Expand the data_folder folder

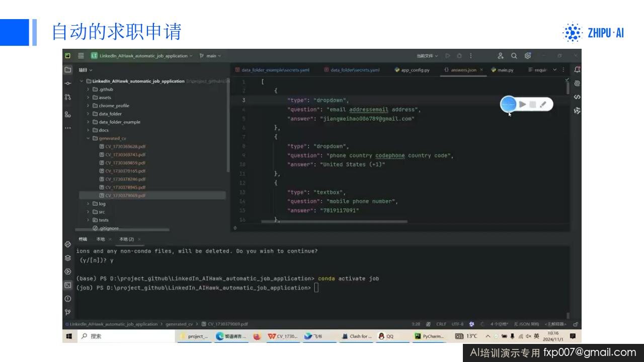coord(88,114)
